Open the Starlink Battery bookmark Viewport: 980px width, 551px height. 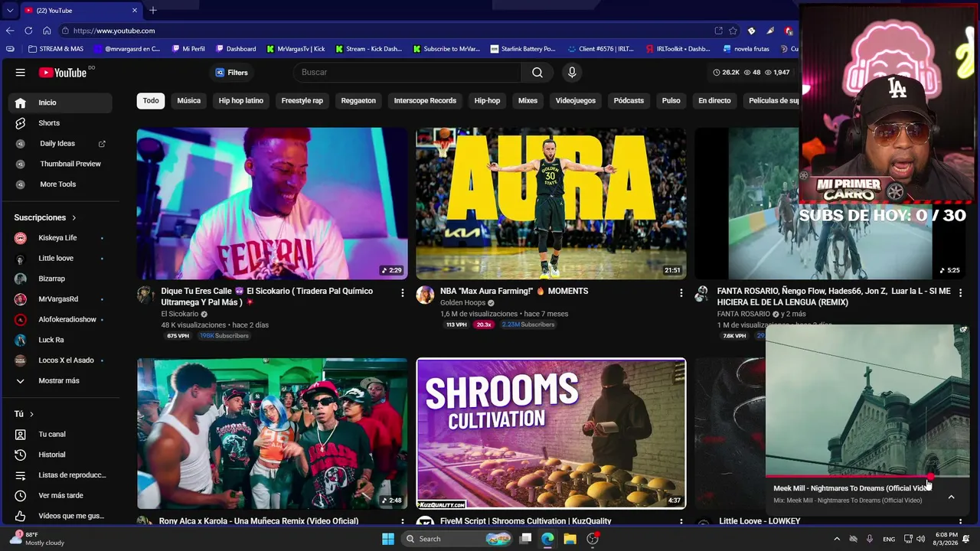pos(522,49)
